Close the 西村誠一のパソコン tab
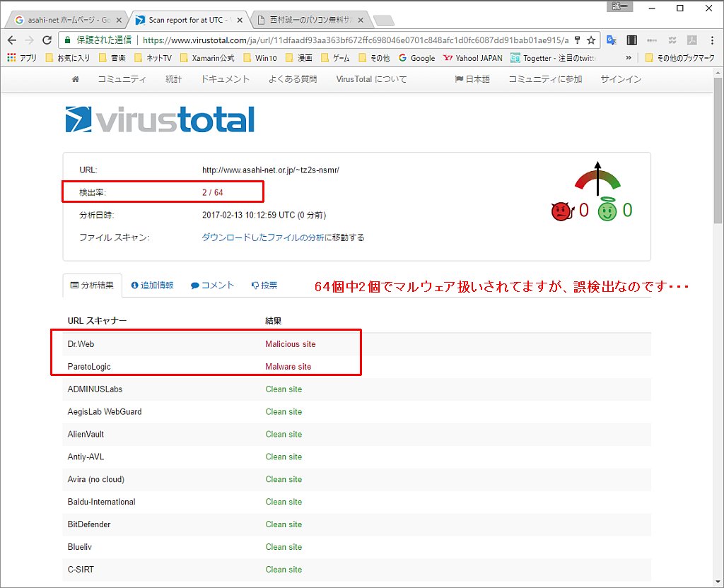Screen dimensions: 724x588 pos(361,20)
